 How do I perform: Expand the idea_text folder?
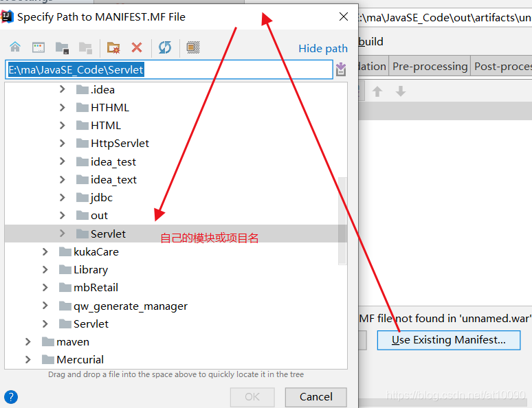coord(62,179)
